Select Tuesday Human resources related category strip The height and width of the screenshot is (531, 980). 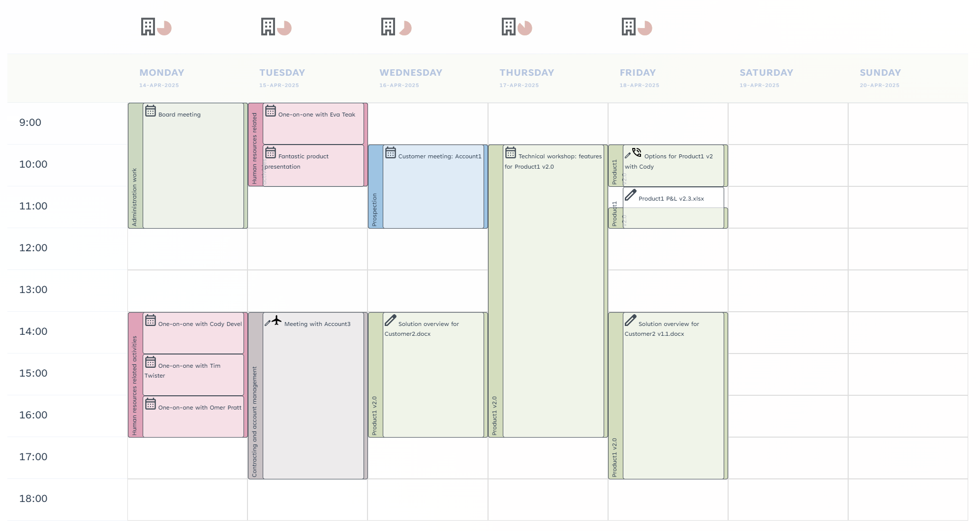tap(255, 145)
